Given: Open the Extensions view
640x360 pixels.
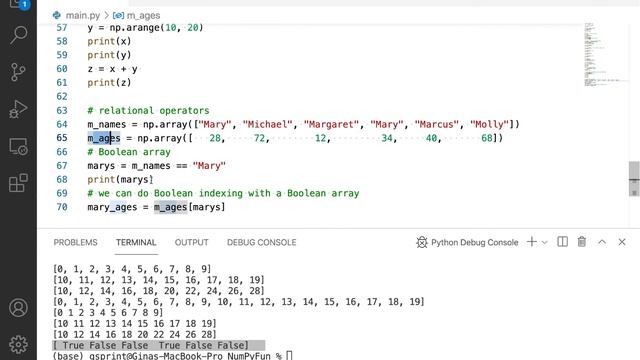Looking at the screenshot, I should 18,182.
